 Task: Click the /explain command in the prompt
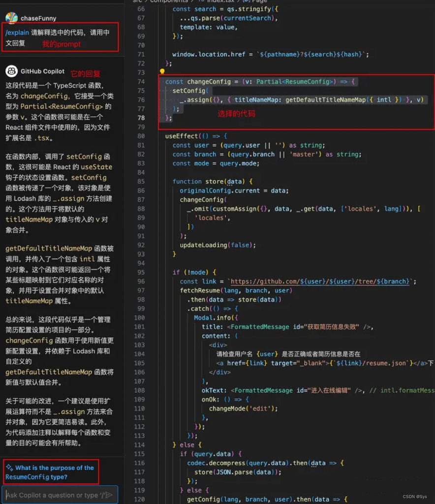coord(17,32)
